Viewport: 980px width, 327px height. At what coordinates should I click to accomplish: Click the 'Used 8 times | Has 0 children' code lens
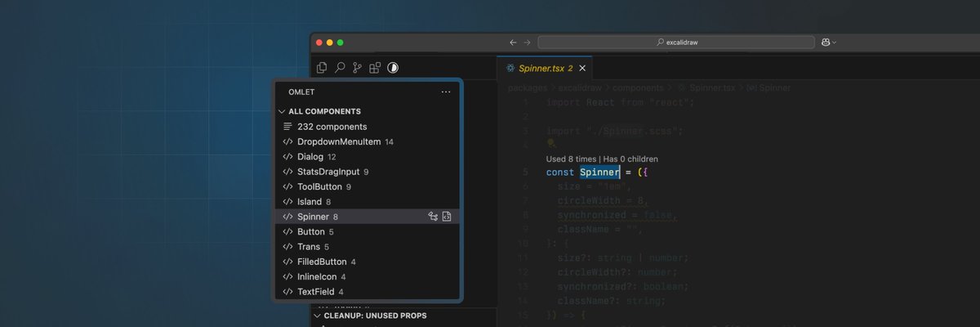point(602,159)
